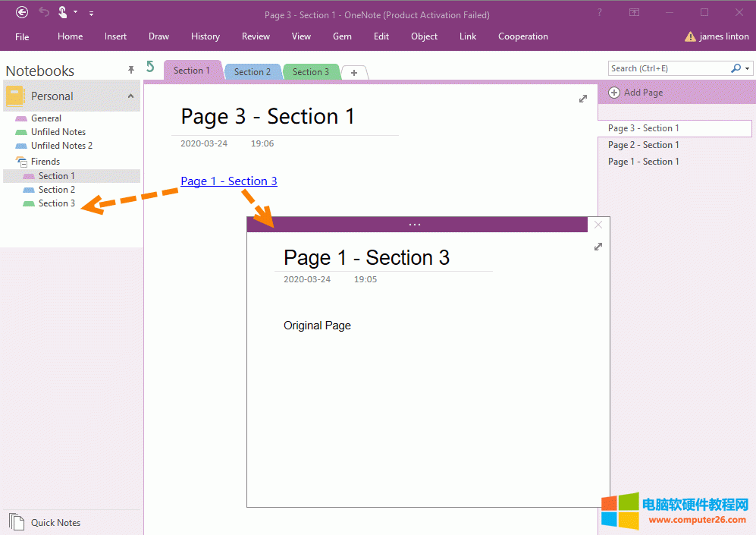This screenshot has height=535, width=756.
Task: Open the Gem menu tab
Action: coord(342,36)
